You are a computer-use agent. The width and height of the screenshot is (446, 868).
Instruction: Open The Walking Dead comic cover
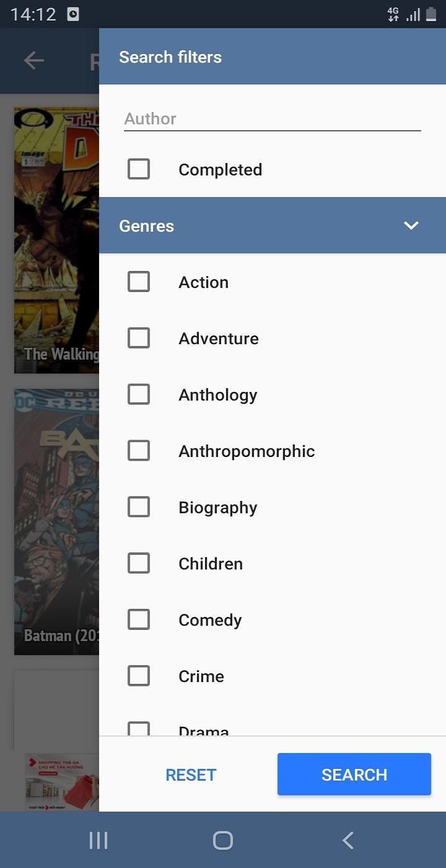click(56, 241)
